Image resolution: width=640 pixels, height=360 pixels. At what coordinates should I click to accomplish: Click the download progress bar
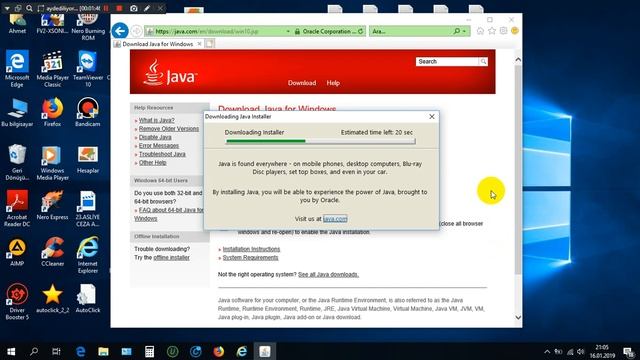[320, 141]
